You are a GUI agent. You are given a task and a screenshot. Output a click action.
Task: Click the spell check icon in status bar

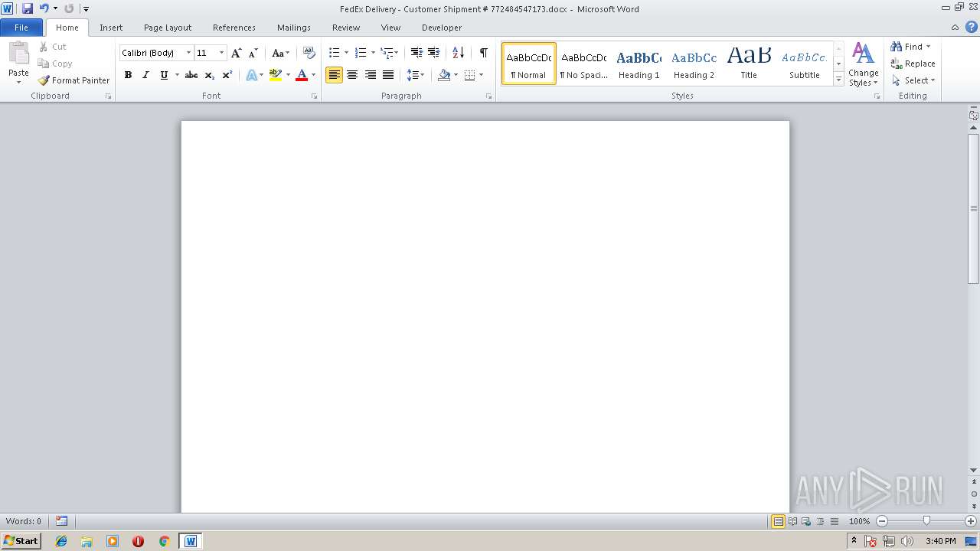coord(61,521)
